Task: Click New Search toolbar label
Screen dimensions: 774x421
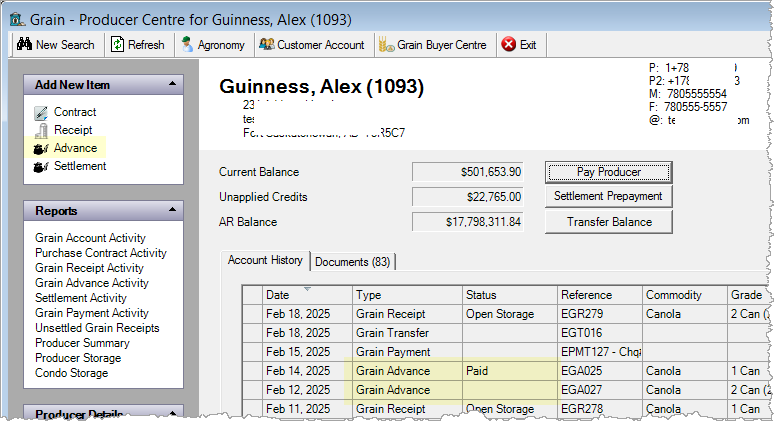Action: [x=65, y=45]
